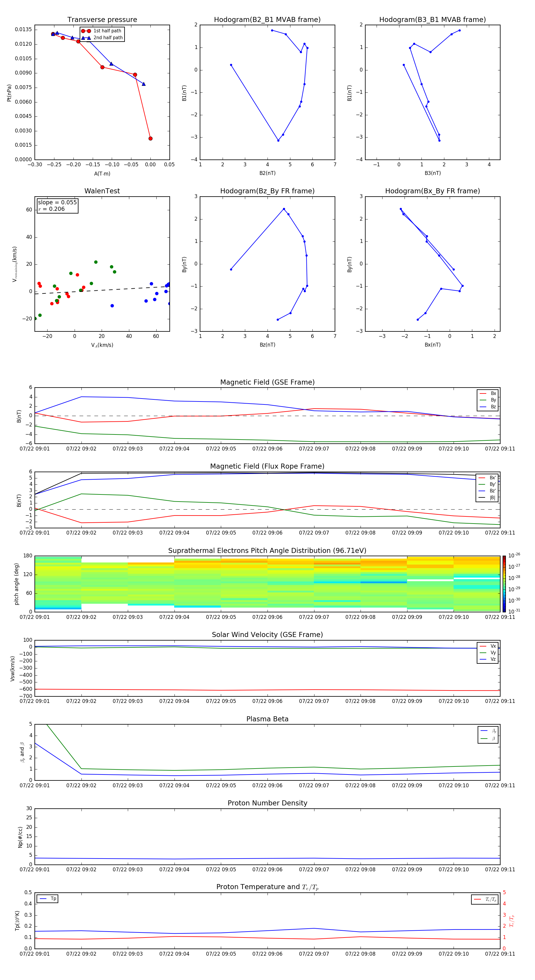Click the 'Bz(nT)' x-axis label

point(267,345)
